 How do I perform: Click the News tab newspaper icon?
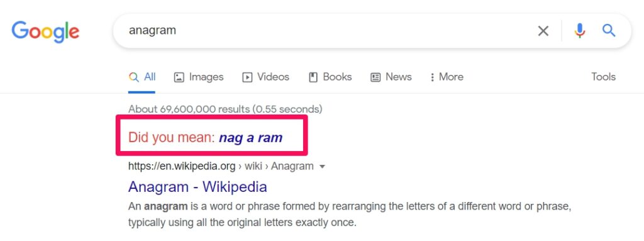[375, 77]
